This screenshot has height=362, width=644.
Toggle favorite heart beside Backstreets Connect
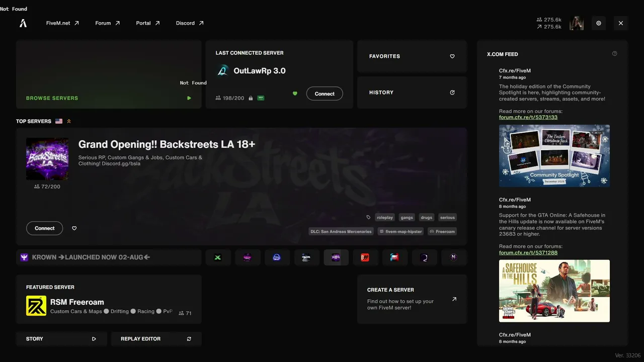(74, 228)
